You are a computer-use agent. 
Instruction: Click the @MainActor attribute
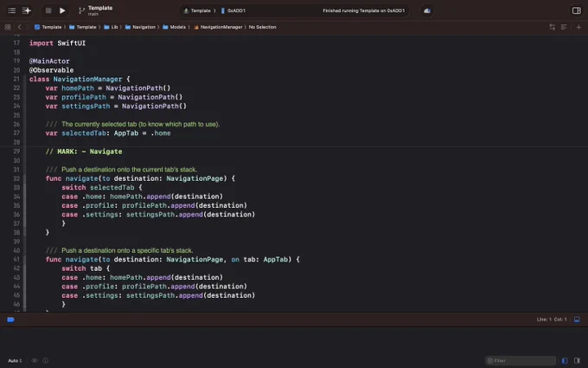49,61
